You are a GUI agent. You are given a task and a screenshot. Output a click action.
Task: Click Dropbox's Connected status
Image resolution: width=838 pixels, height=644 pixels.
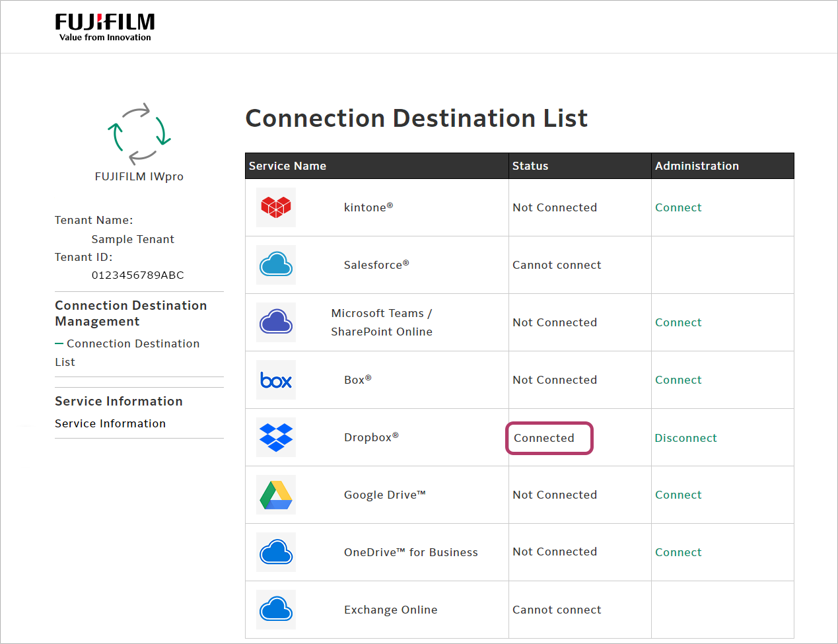pos(544,438)
